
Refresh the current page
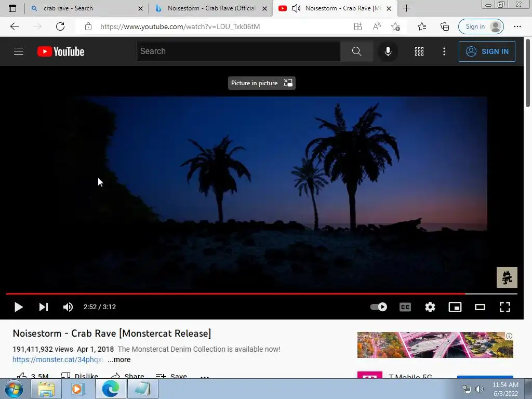pyautogui.click(x=60, y=26)
